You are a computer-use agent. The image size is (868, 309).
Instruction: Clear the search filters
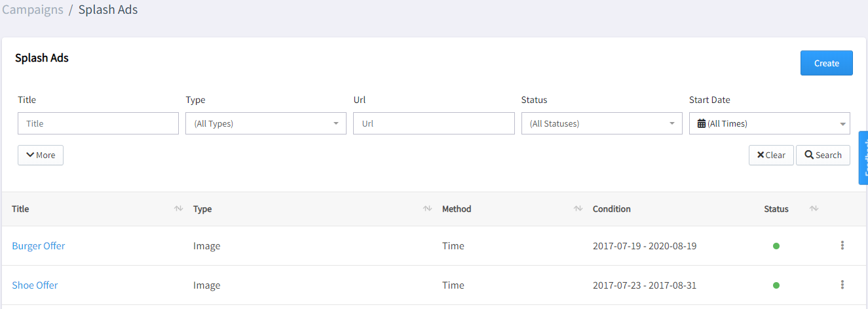[x=771, y=155]
